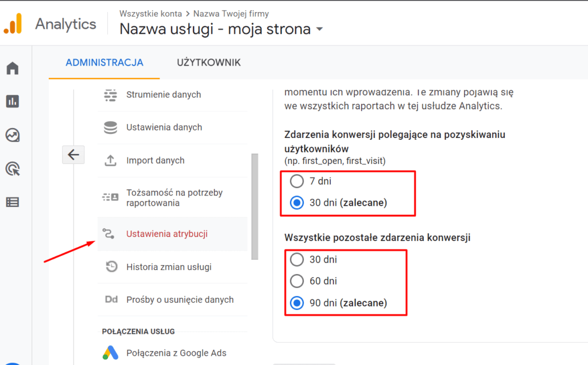Open Ustawienia atrybucji settings
This screenshot has width=588, height=365.
(167, 234)
